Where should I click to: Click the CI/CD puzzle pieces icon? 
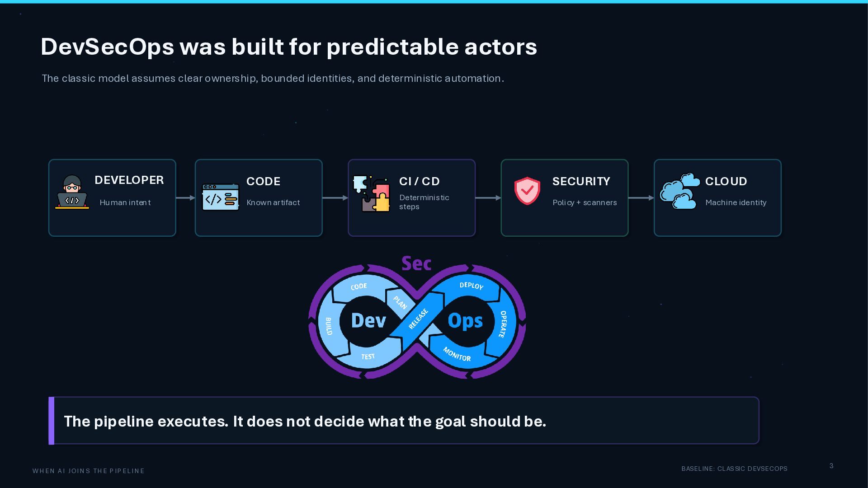[371, 193]
